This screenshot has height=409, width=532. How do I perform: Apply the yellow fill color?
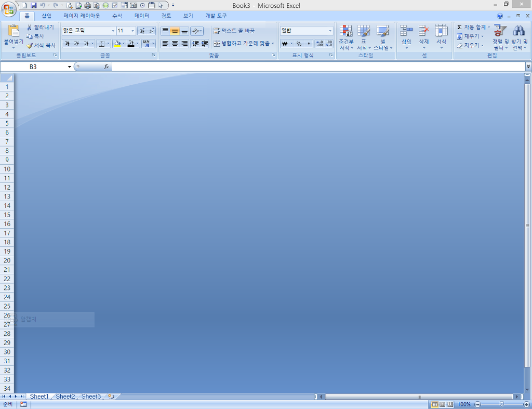click(x=117, y=44)
